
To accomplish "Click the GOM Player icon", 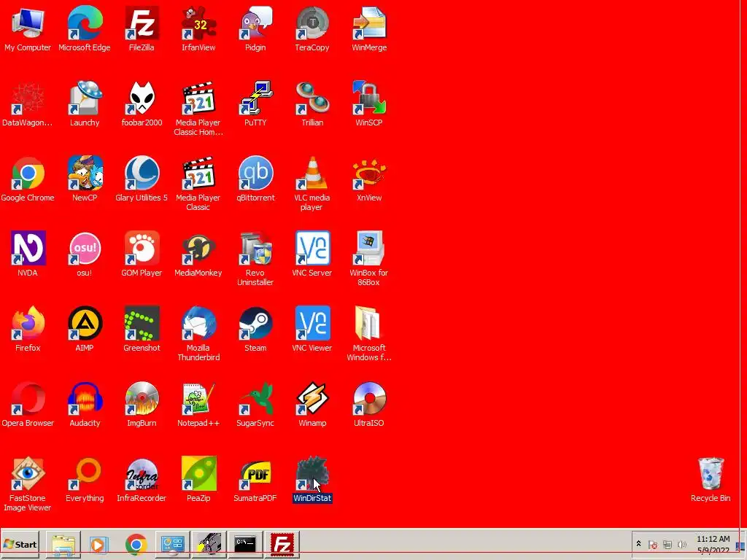I will 142,248.
